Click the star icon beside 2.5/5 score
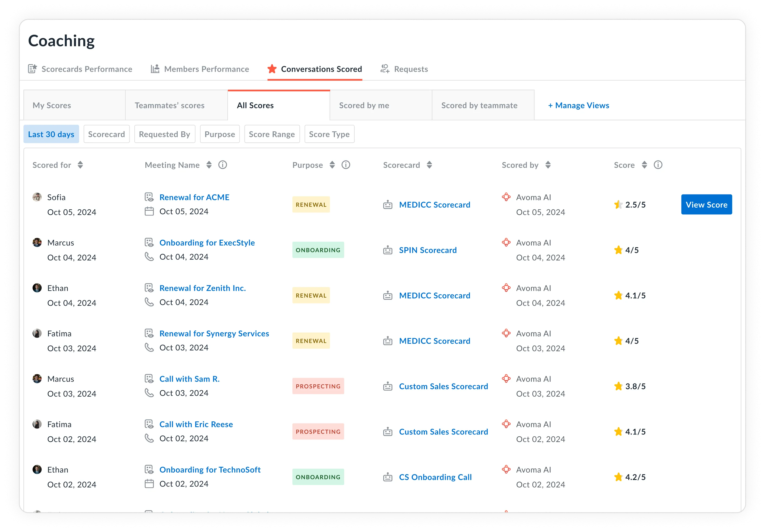Image resolution: width=765 pixels, height=532 pixels. click(618, 204)
